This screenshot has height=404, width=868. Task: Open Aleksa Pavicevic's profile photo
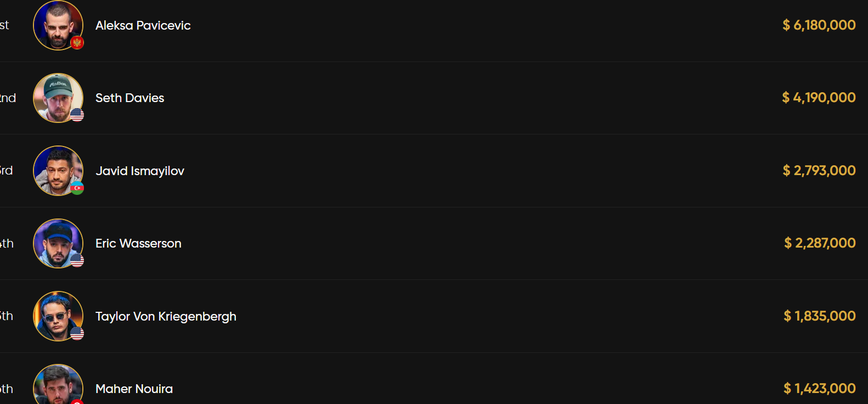point(57,25)
